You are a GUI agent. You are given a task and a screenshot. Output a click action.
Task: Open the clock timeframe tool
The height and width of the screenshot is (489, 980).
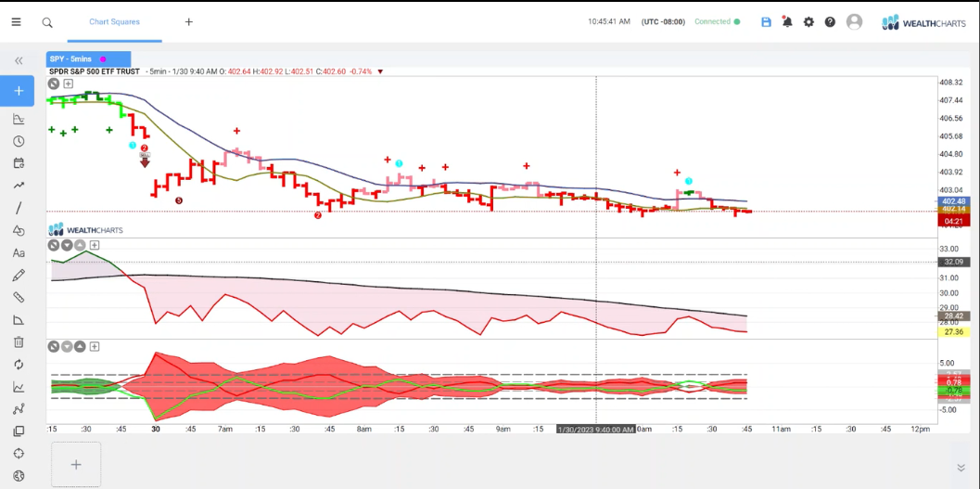(x=19, y=141)
